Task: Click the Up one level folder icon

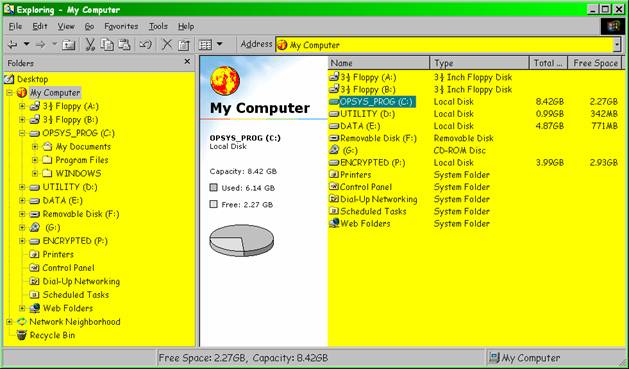Action: tap(69, 45)
